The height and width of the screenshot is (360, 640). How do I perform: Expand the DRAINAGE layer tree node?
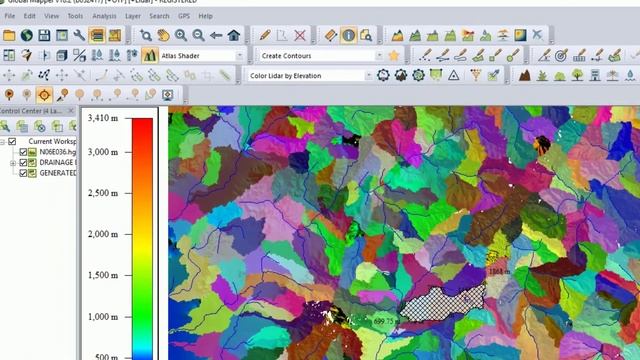click(13, 163)
